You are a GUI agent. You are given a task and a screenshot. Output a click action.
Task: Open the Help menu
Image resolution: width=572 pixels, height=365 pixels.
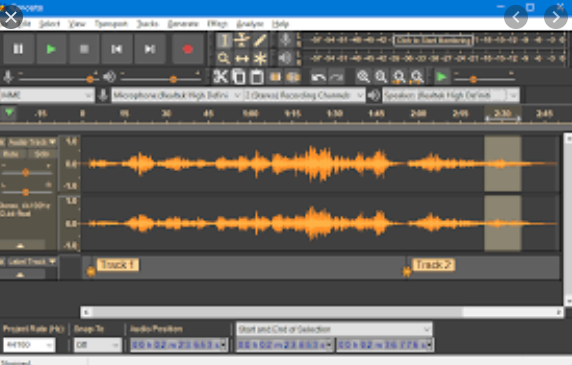pos(281,24)
